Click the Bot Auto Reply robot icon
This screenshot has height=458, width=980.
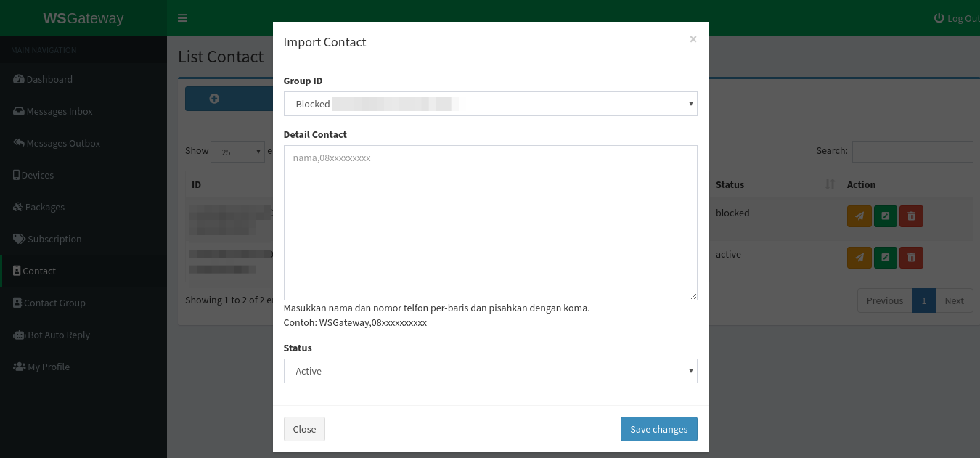(20, 335)
